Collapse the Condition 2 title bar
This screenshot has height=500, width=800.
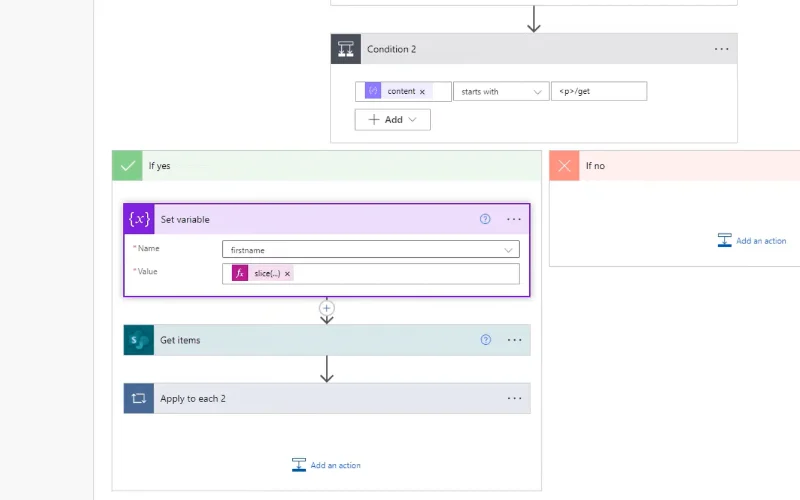(x=534, y=49)
